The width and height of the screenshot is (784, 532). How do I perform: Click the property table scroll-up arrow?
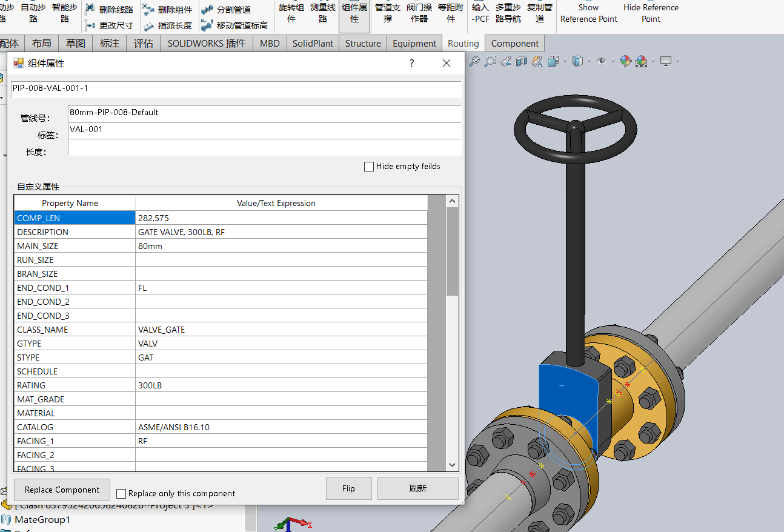pos(452,202)
